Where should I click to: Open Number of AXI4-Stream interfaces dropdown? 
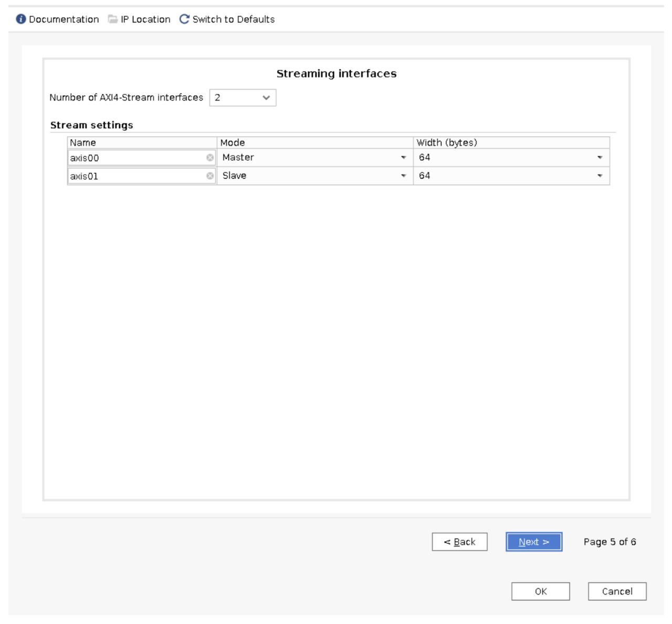point(243,98)
